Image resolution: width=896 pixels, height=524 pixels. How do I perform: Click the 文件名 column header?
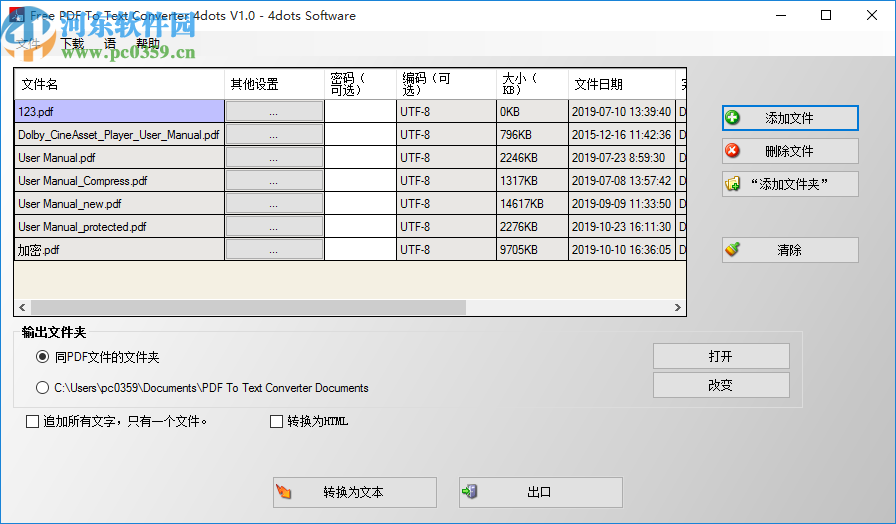[119, 84]
